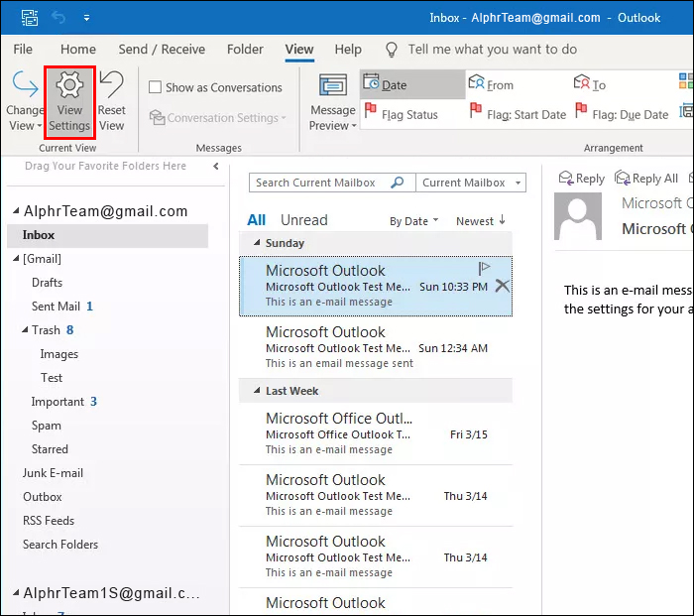This screenshot has height=616, width=694.
Task: Open the Sent Mail folder
Action: [56, 307]
